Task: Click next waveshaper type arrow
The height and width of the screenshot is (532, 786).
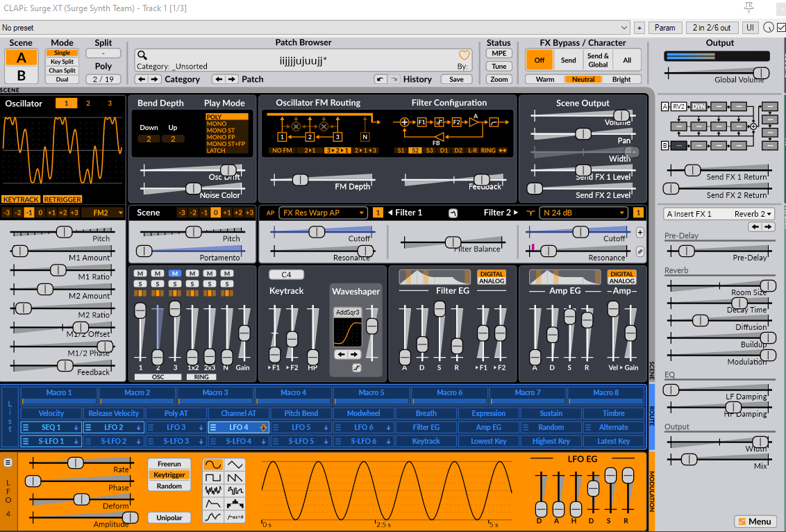Action: (x=354, y=354)
